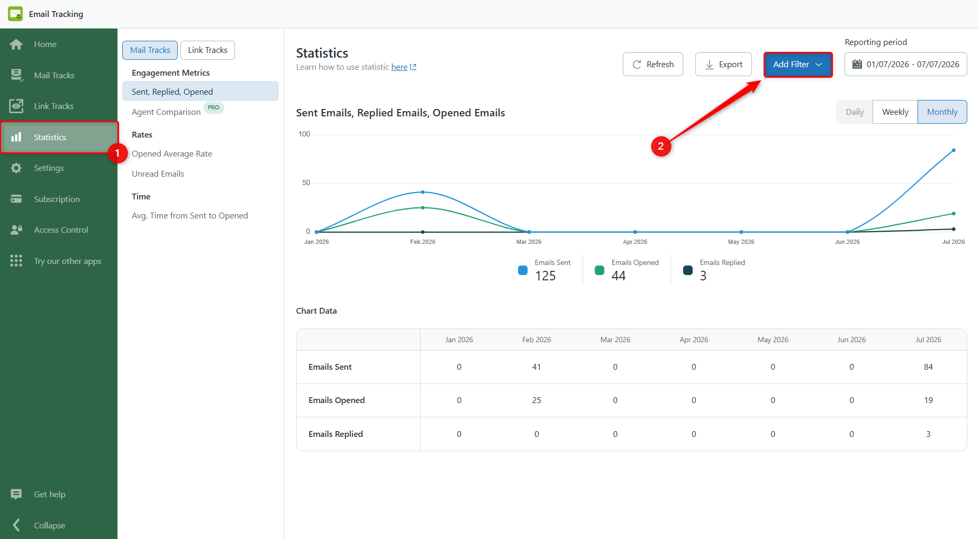The width and height of the screenshot is (980, 539).
Task: Click Try our other apps label
Action: point(67,261)
